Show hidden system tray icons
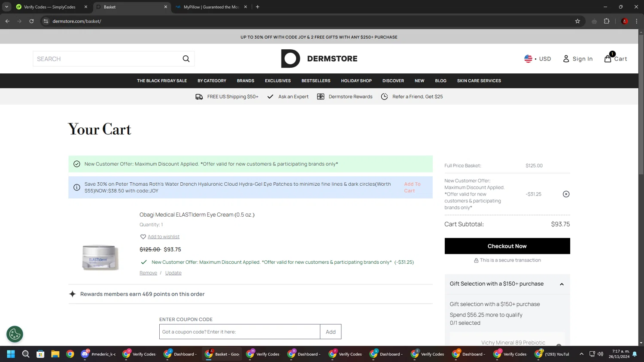 click(581, 354)
